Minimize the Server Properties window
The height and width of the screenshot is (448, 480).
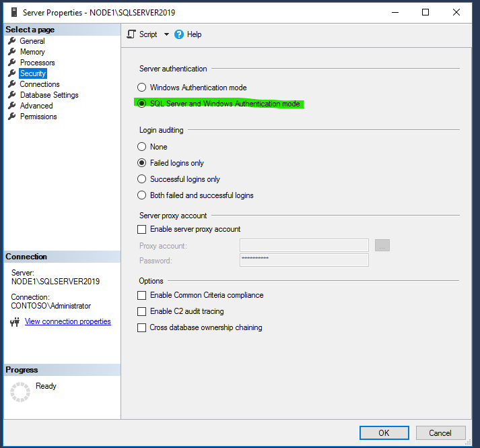(x=395, y=12)
